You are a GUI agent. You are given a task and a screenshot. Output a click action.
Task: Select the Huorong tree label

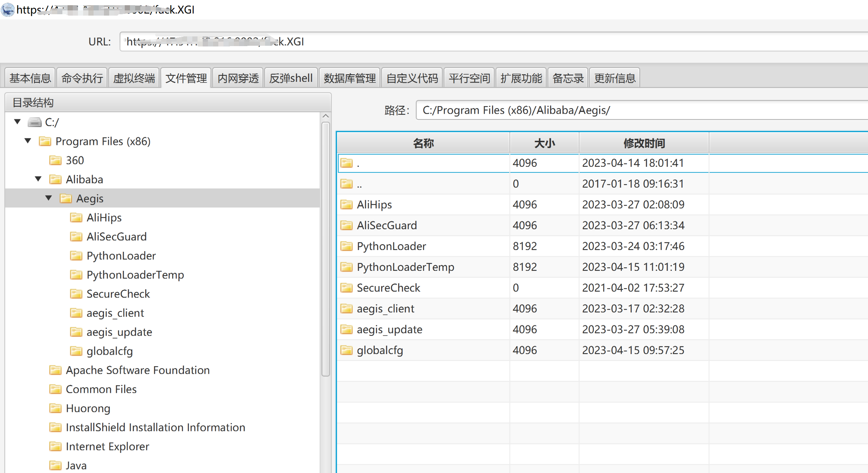(88, 409)
